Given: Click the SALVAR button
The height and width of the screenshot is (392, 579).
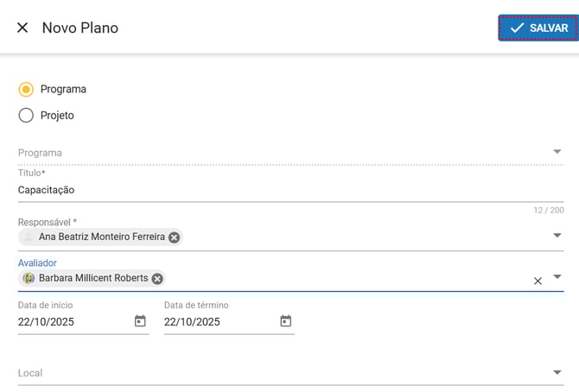Looking at the screenshot, I should tap(538, 28).
